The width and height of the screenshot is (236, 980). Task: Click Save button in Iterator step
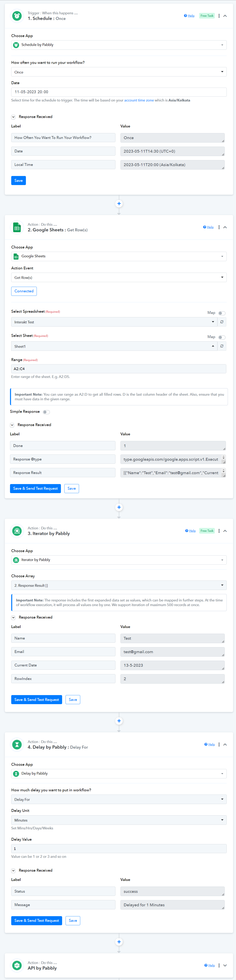tap(73, 700)
